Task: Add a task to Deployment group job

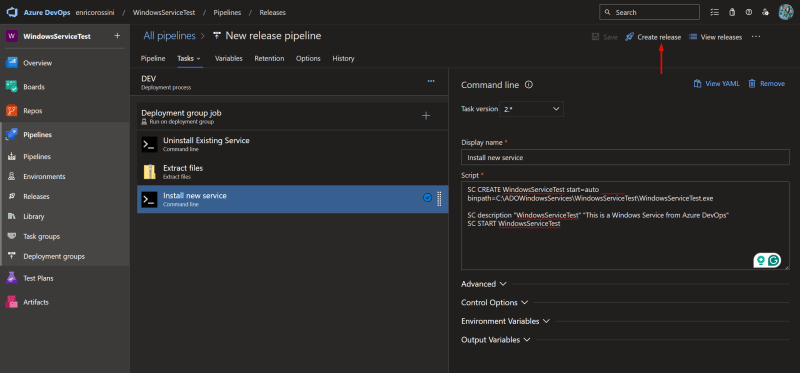Action: pyautogui.click(x=426, y=116)
